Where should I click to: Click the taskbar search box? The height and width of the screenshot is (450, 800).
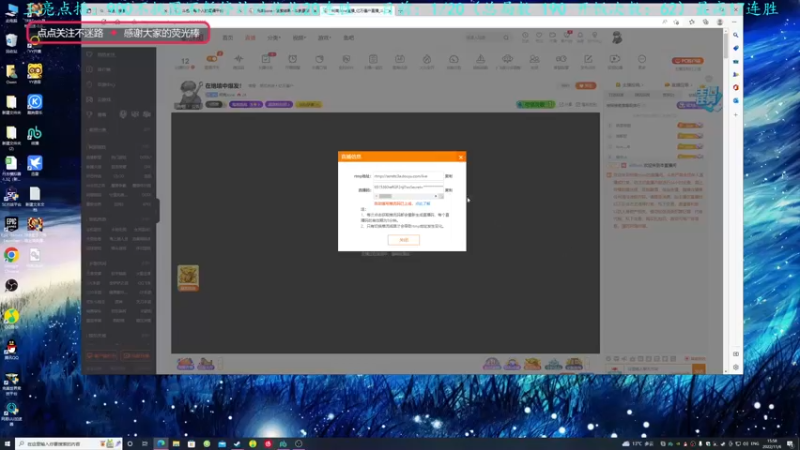coord(69,444)
